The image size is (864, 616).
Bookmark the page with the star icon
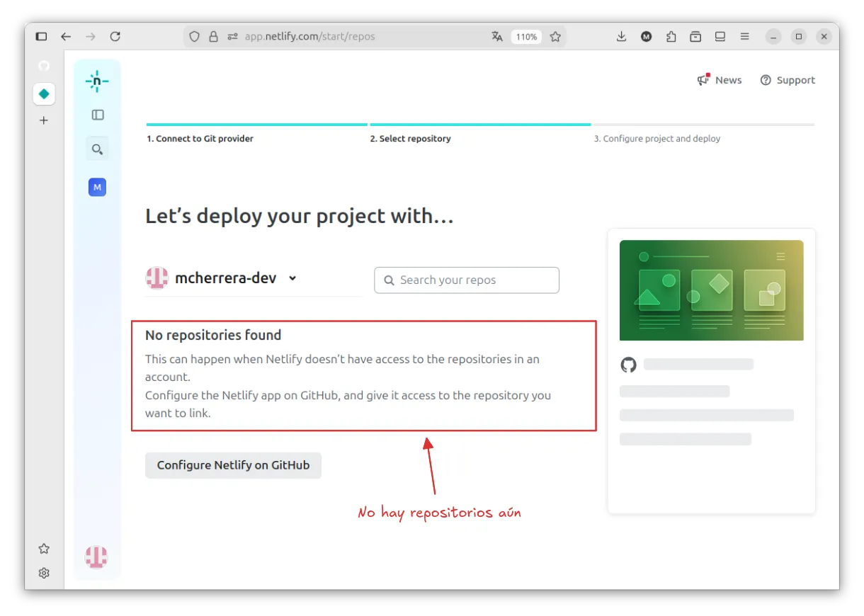click(x=555, y=37)
